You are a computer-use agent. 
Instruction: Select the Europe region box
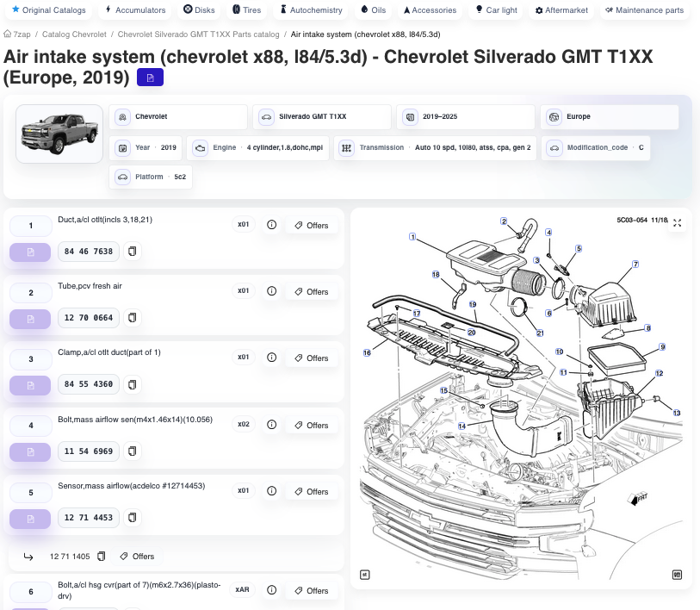pos(610,116)
